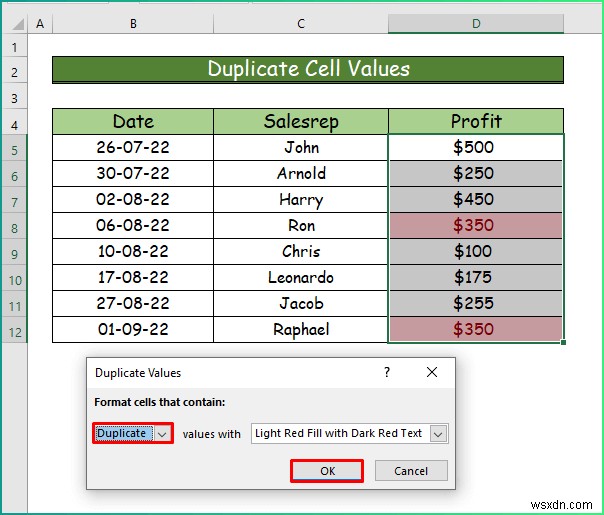Select row 7 header
Screen dimensions: 604x515
coord(14,201)
